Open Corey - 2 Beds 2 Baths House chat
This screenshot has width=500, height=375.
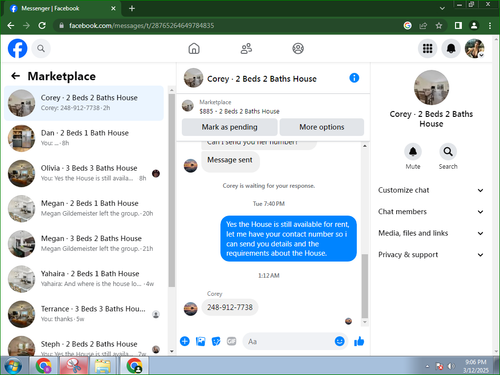[84, 103]
